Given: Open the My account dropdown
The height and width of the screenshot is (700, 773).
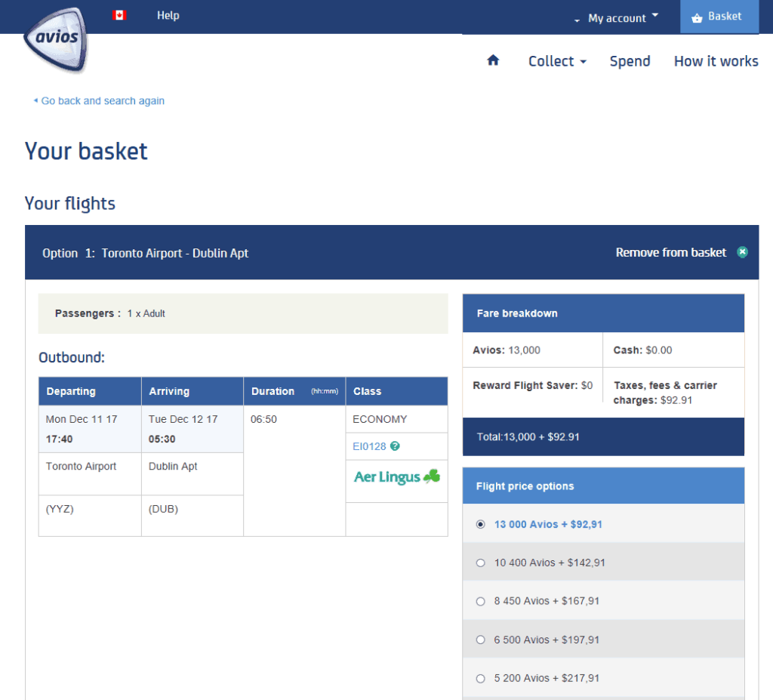Looking at the screenshot, I should (617, 17).
